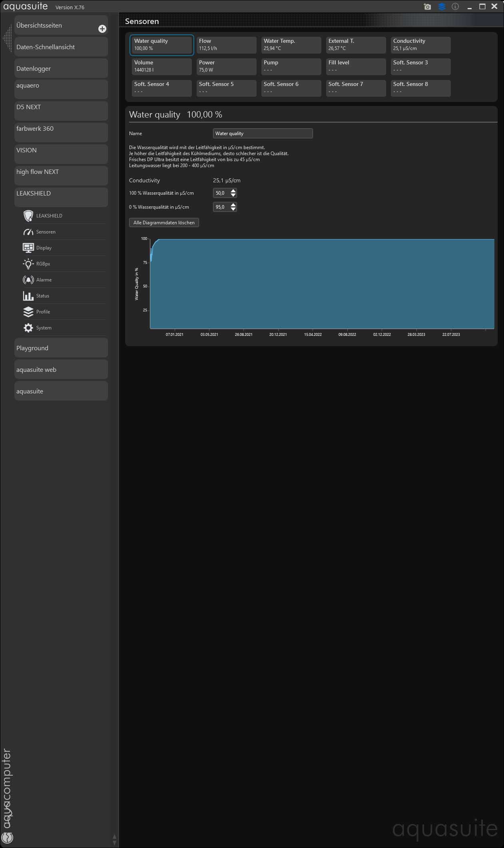Open the info icon in title bar
504x848 pixels.
455,7
